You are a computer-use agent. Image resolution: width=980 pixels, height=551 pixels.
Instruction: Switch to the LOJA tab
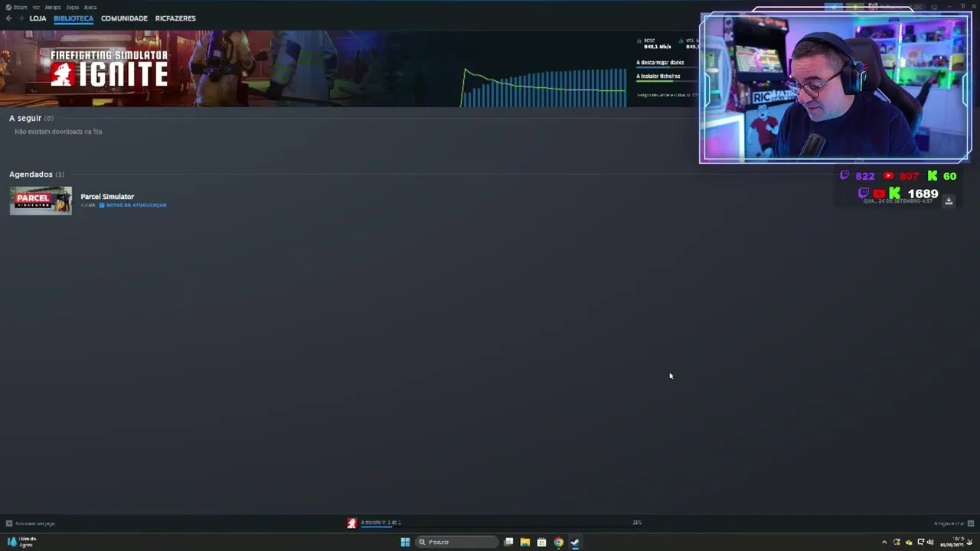click(38, 18)
